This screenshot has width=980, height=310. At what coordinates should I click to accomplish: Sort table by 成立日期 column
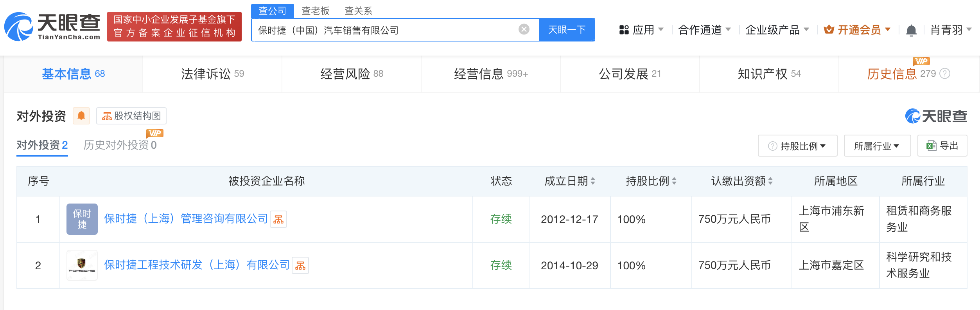[x=593, y=181]
